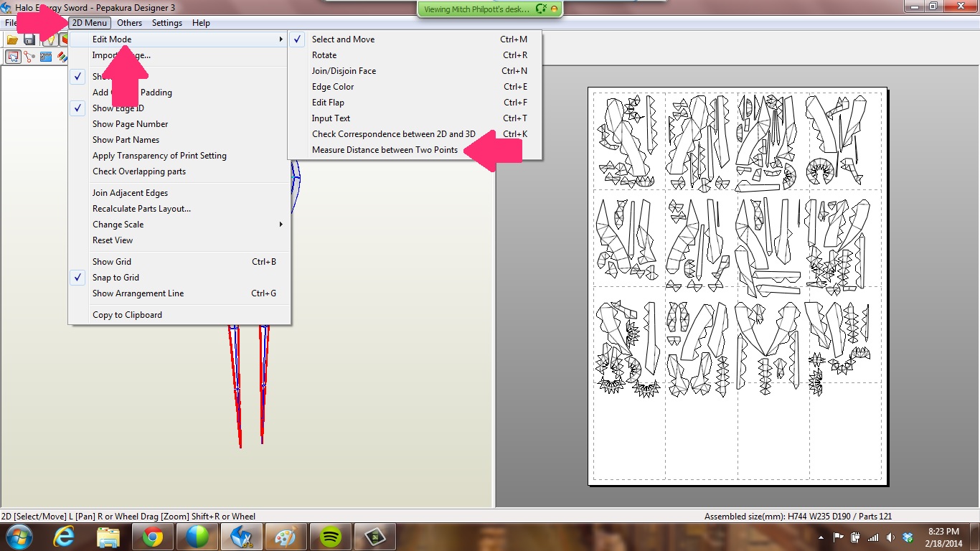Click the refresh icon on the green viewing tab
Image resolution: width=980 pixels, height=551 pixels.
coord(542,9)
